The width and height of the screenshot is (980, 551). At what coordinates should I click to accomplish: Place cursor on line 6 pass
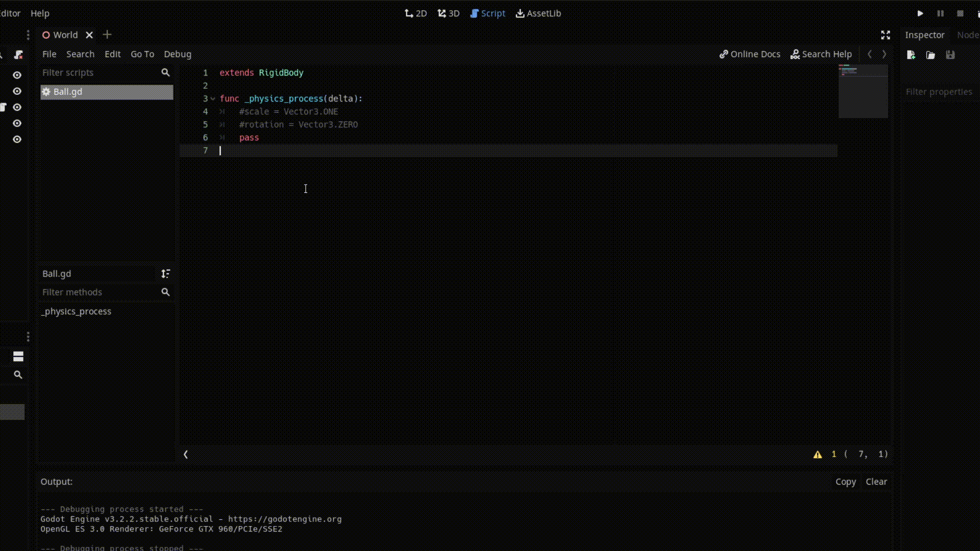[249, 138]
